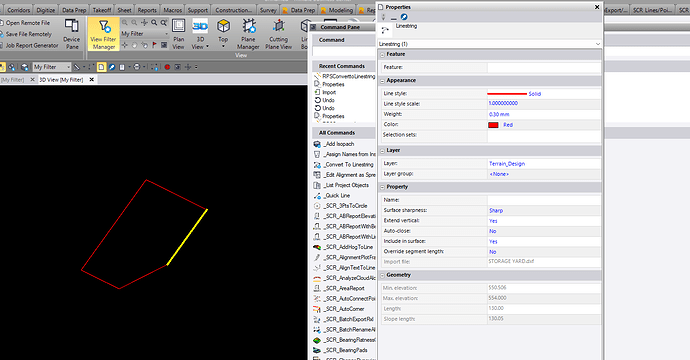The width and height of the screenshot is (690, 360).
Task: Click the Linestring object icon in Properties
Action: click(385, 30)
